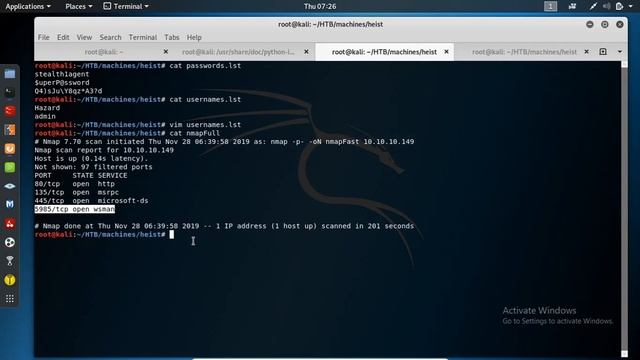The width and height of the screenshot is (640, 360).
Task: Switch to the rightmost heist tab
Action: point(524,52)
